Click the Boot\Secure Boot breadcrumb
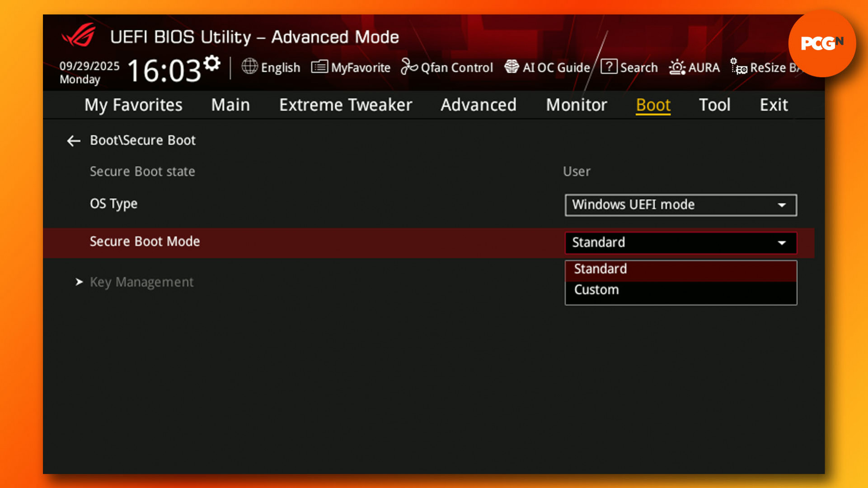Viewport: 868px width, 488px height. point(143,140)
